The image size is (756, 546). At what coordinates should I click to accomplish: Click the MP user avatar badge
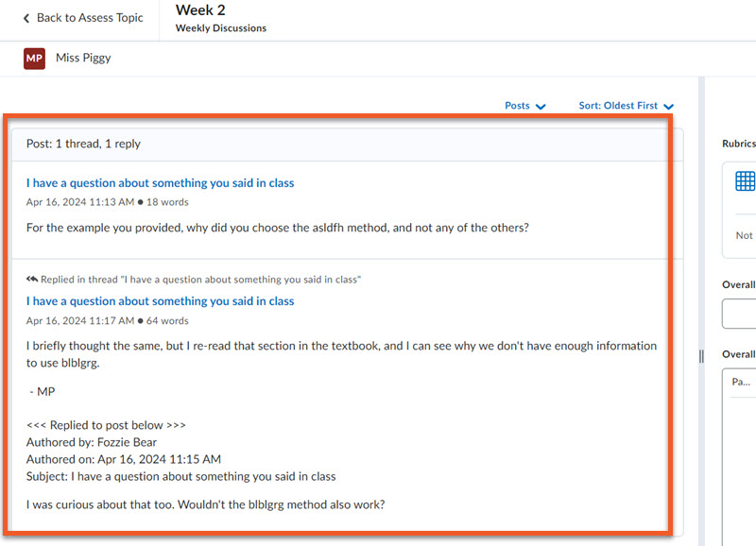pos(35,59)
